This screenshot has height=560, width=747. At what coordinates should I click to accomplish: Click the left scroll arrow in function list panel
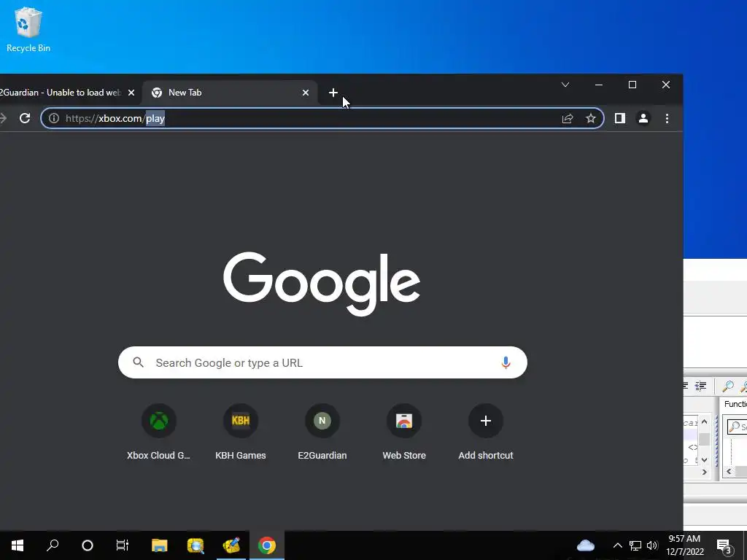729,472
